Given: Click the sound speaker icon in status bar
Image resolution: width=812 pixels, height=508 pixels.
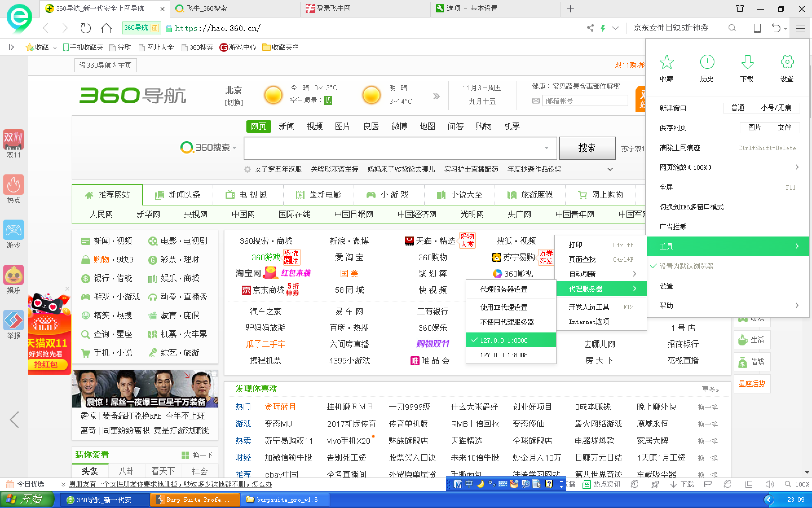Looking at the screenshot, I should (769, 484).
